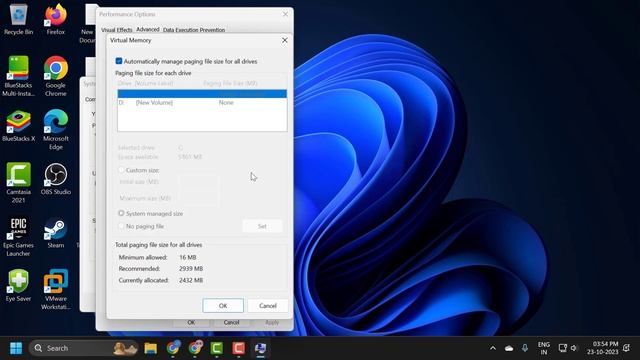The height and width of the screenshot is (360, 640).
Task: Confirm Virtual Memory with OK
Action: [x=223, y=306]
